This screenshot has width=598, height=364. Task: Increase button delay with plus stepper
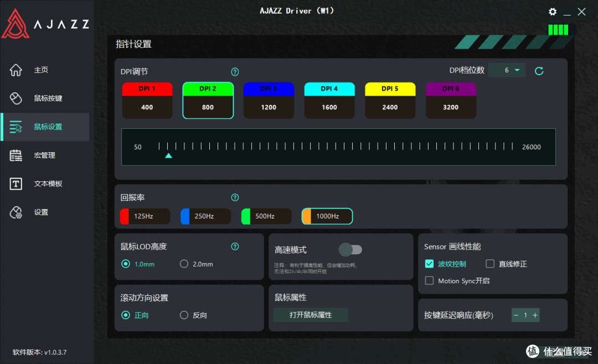coord(535,315)
